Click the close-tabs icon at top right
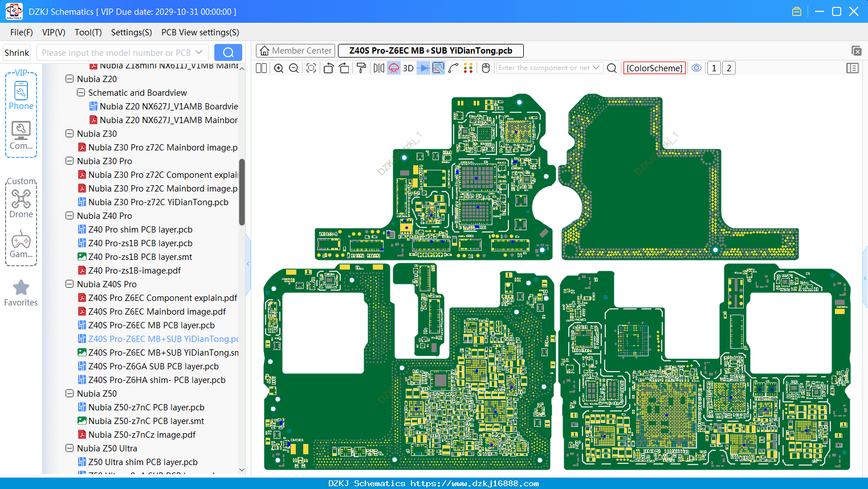The image size is (868, 489). click(x=856, y=51)
